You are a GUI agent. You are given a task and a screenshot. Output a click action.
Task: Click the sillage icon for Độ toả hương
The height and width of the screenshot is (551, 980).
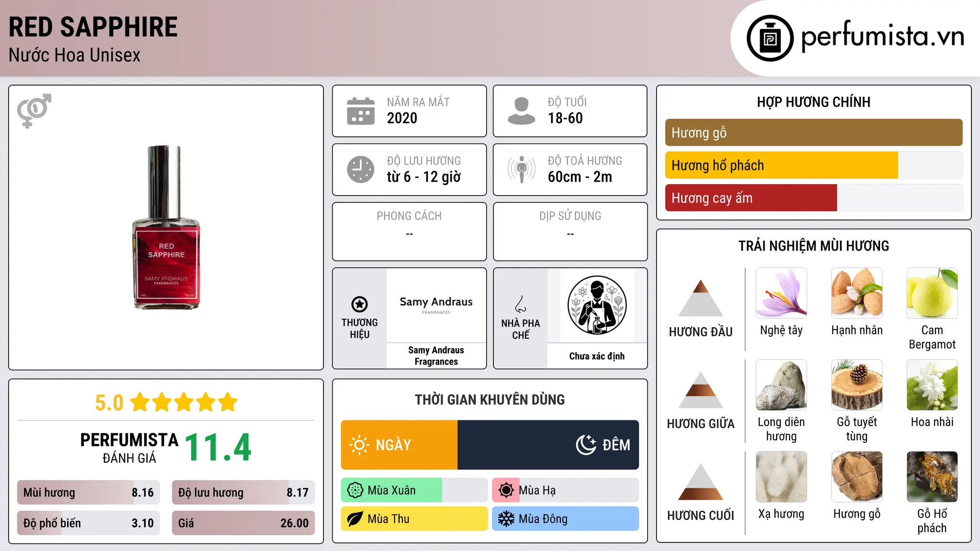(522, 169)
